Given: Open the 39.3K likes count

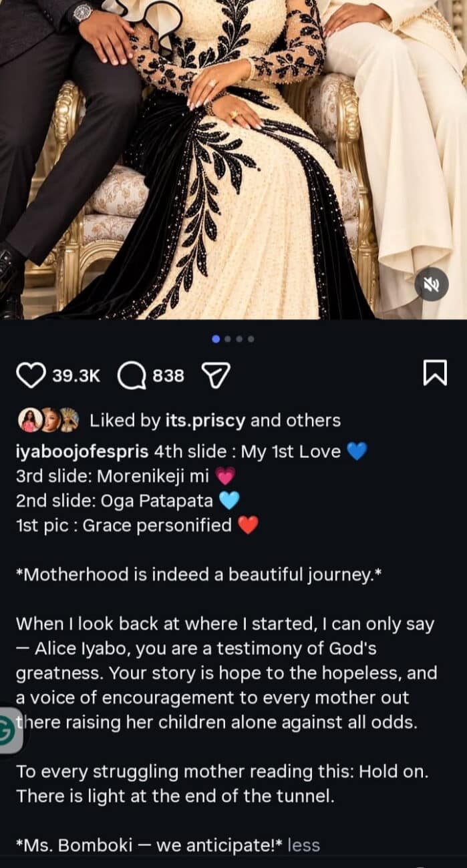Looking at the screenshot, I should pos(75,376).
